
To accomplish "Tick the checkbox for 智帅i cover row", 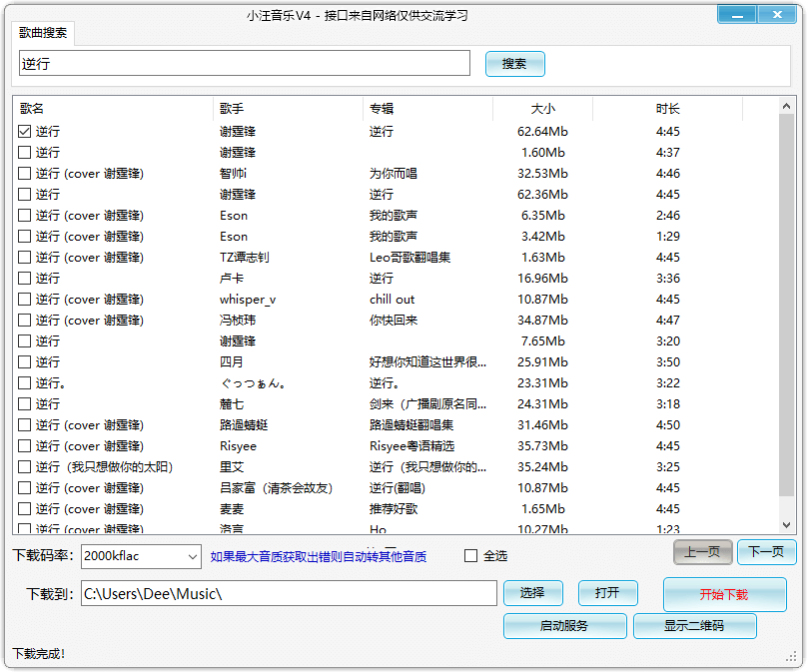I will click(x=24, y=174).
